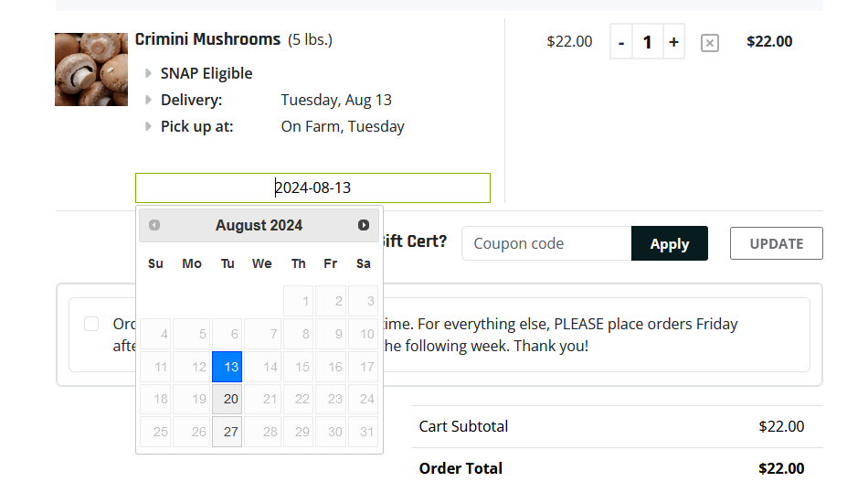This screenshot has height=482, width=868.
Task: Tick the order notice checkbox
Action: pos(91,324)
